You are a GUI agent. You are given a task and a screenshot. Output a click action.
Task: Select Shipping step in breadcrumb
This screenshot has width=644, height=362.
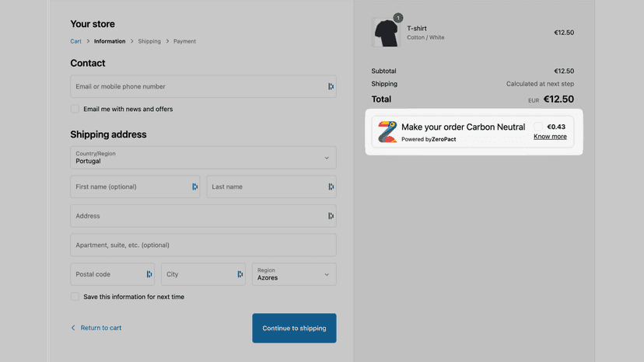(149, 41)
